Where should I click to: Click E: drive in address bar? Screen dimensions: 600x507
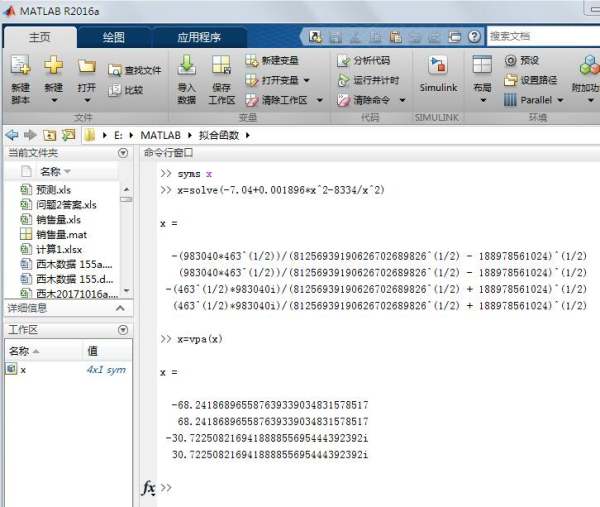118,135
